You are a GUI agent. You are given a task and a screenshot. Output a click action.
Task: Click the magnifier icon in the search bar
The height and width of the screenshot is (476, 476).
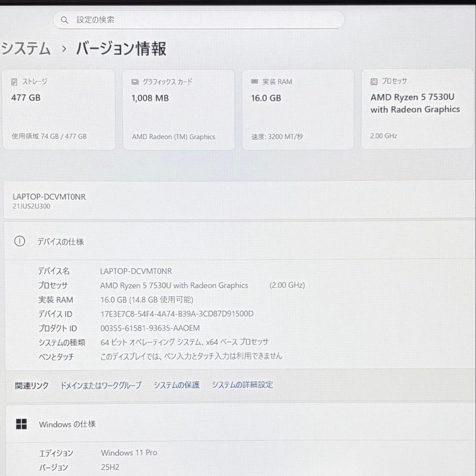click(64, 20)
